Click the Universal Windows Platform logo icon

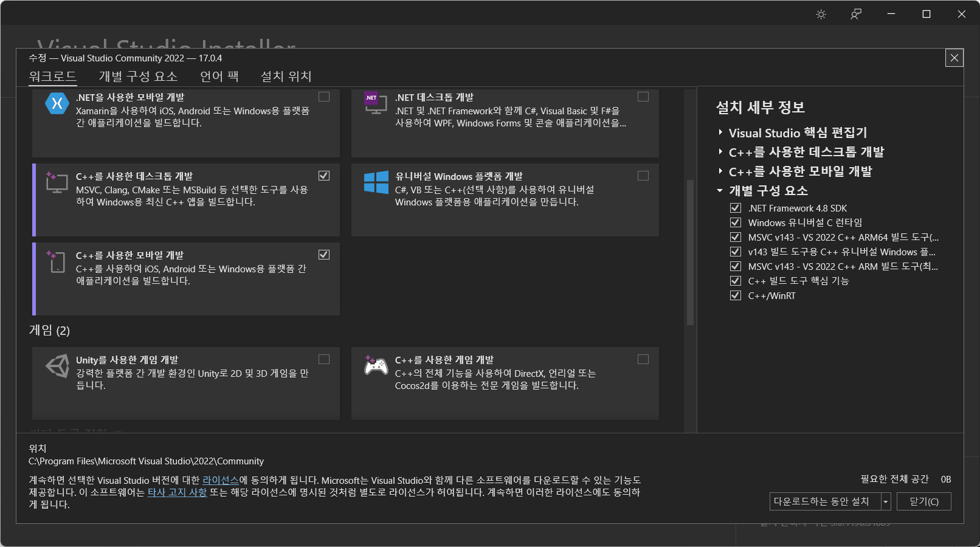click(376, 182)
